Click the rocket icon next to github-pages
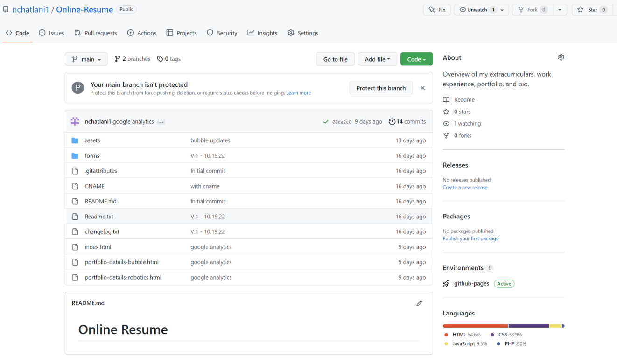This screenshot has height=364, width=617. pyautogui.click(x=446, y=283)
